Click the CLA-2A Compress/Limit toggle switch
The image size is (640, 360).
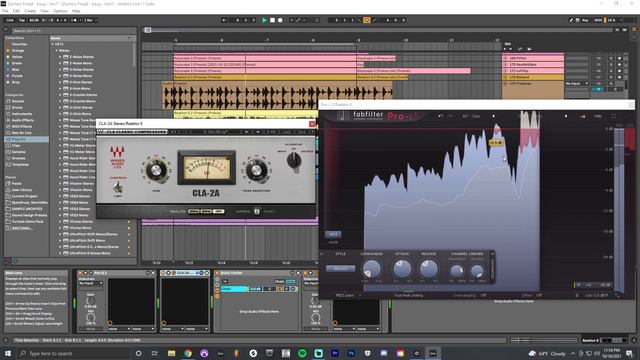[x=118, y=187]
